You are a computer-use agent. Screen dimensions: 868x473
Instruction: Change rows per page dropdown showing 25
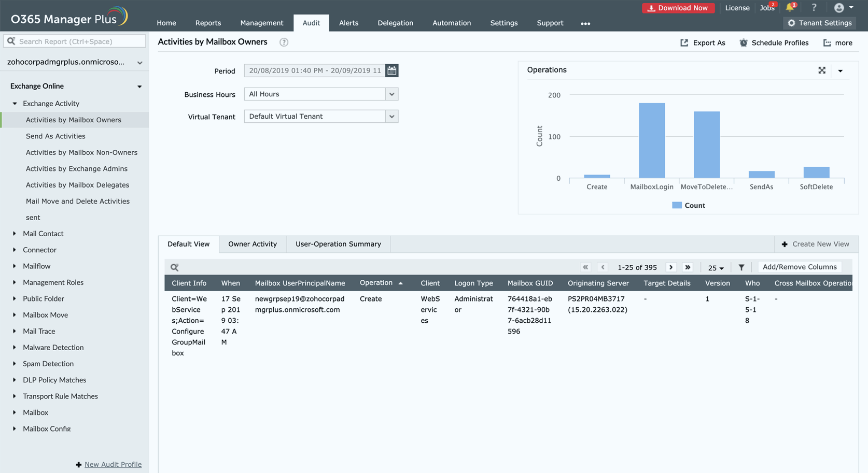(716, 268)
